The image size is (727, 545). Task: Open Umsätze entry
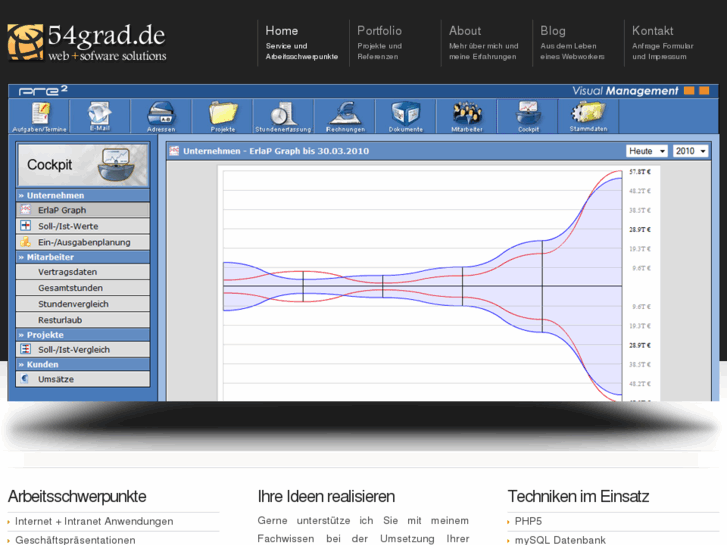[x=83, y=379]
